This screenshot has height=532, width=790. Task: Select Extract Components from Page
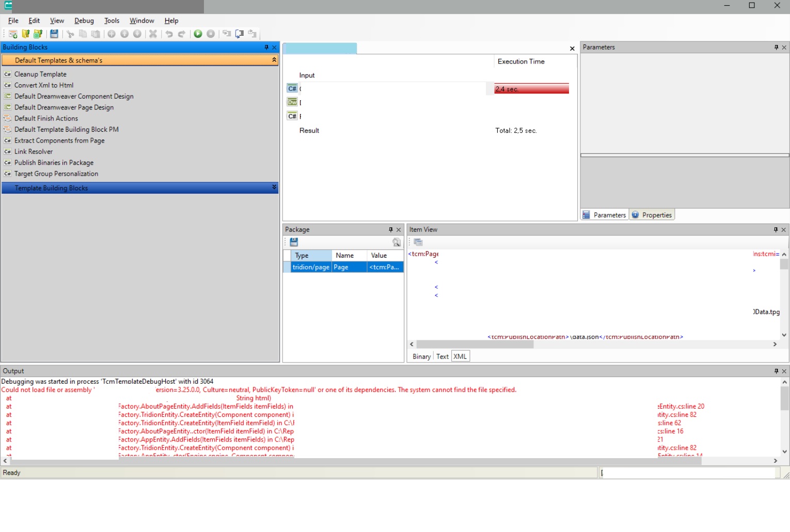point(59,140)
